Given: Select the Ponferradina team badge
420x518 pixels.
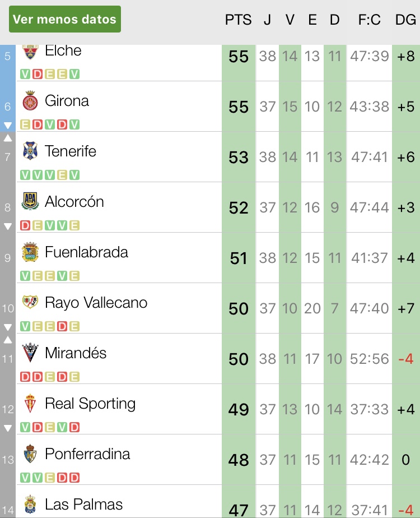Looking at the screenshot, I should click(30, 454).
